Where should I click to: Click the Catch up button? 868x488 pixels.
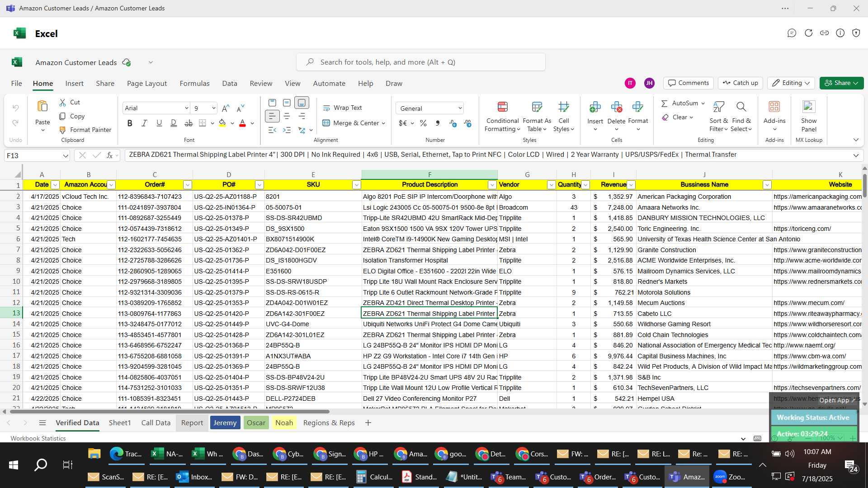(740, 83)
